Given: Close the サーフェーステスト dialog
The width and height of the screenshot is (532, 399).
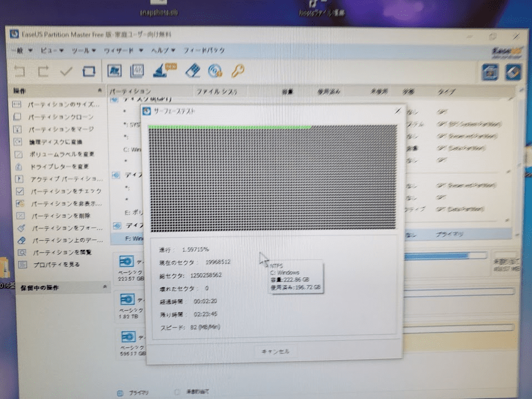Looking at the screenshot, I should point(398,111).
